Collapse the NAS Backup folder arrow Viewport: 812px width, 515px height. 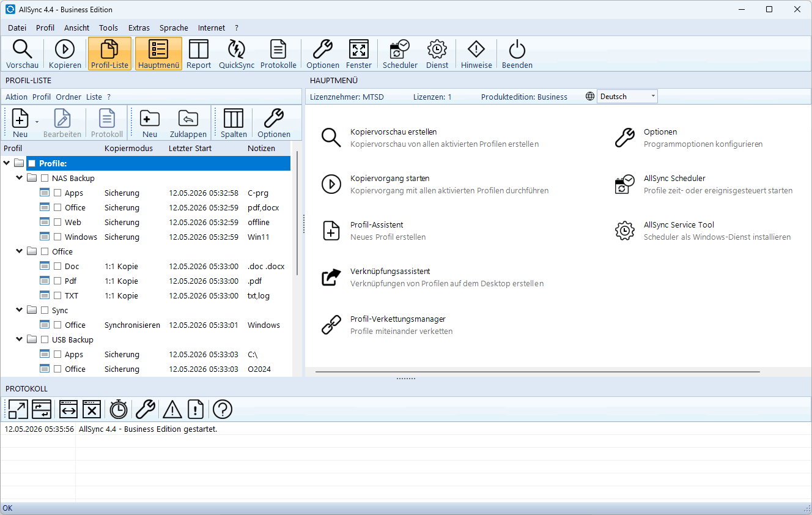pos(20,177)
